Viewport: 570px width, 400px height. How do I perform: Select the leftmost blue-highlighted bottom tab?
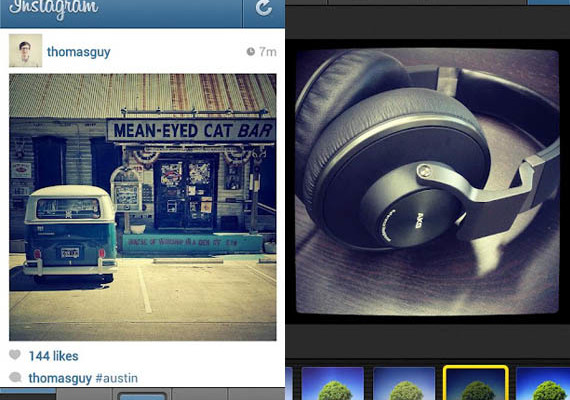coord(28,394)
